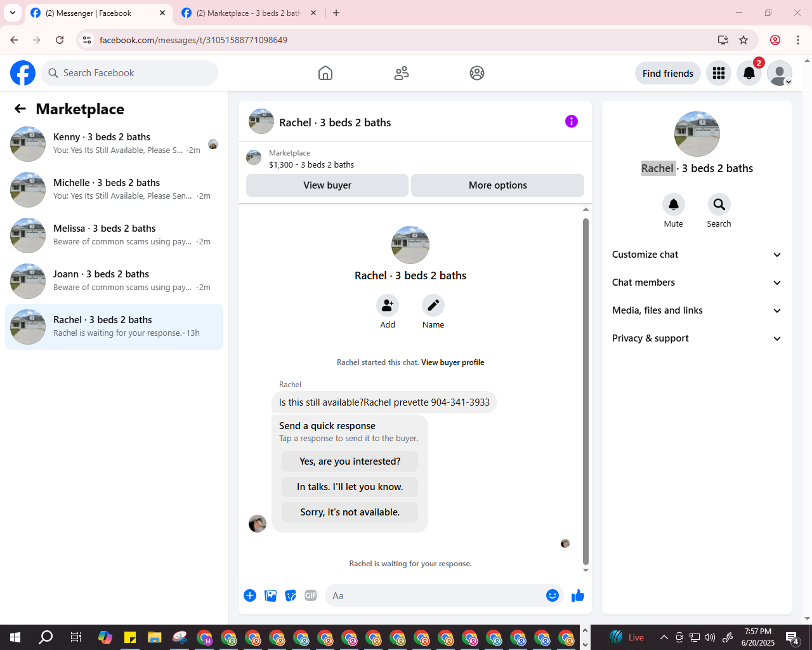The image size is (812, 650).
Task: Attach a file using the photo icon
Action: (x=270, y=595)
